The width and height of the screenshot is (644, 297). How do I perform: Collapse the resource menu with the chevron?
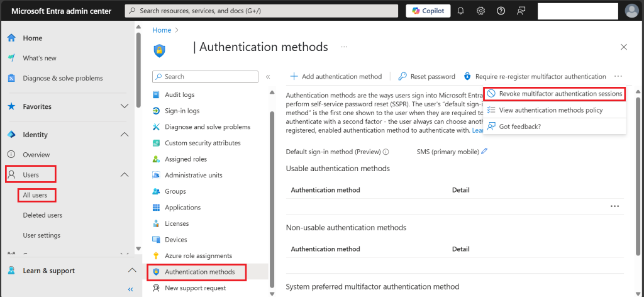[268, 76]
